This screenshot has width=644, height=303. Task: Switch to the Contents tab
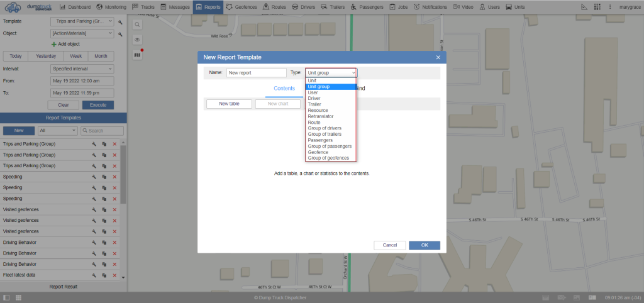coord(284,89)
